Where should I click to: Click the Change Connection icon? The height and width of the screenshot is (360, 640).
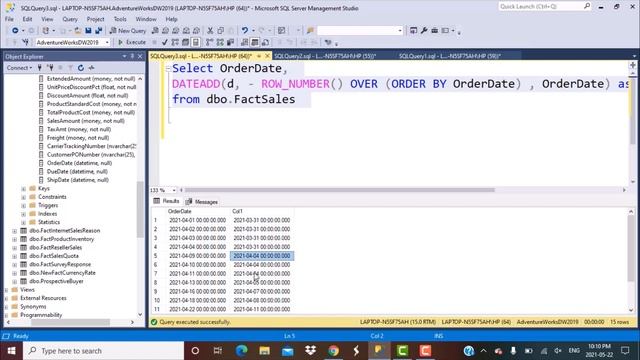25,42
